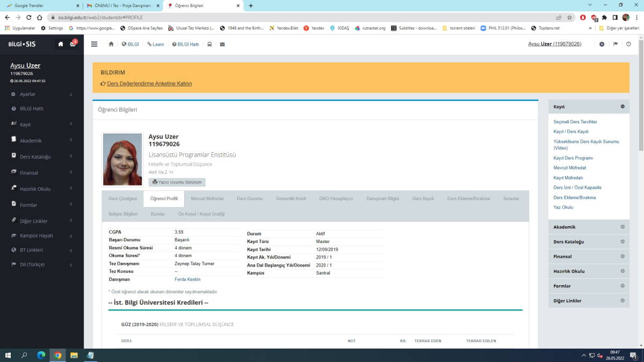Expand the Akademik panel on right
The width and height of the screenshot is (644, 362).
tap(623, 227)
